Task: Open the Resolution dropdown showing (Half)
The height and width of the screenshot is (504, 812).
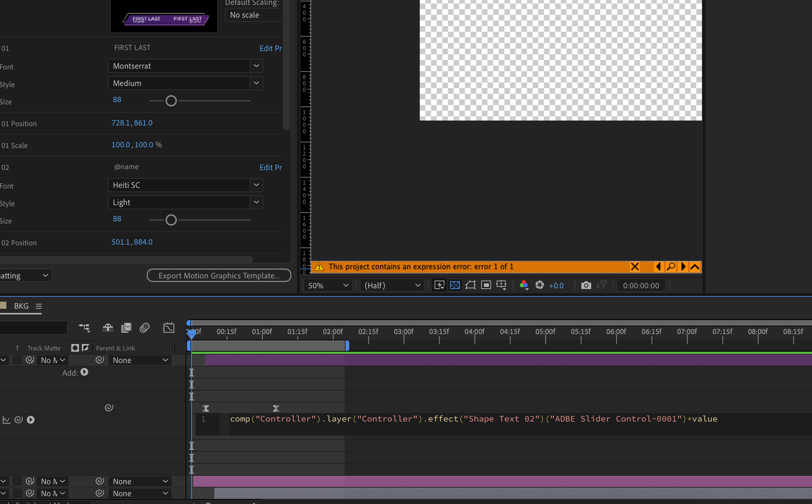Action: click(392, 285)
